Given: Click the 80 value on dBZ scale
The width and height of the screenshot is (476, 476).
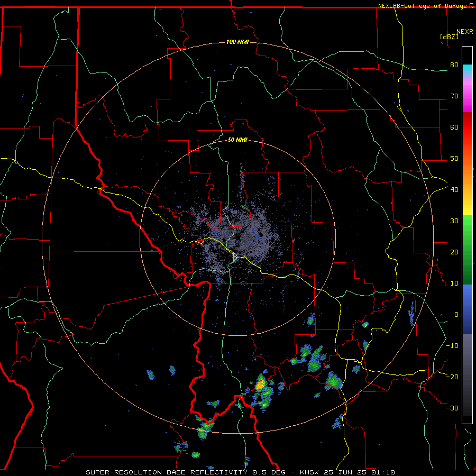Looking at the screenshot, I should point(454,65).
